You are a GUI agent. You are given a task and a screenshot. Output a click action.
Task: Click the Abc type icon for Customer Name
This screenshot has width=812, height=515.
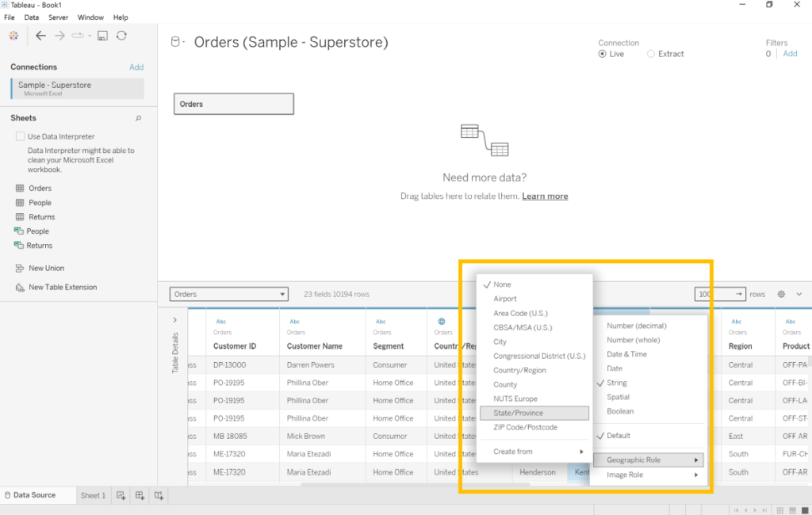[295, 322]
